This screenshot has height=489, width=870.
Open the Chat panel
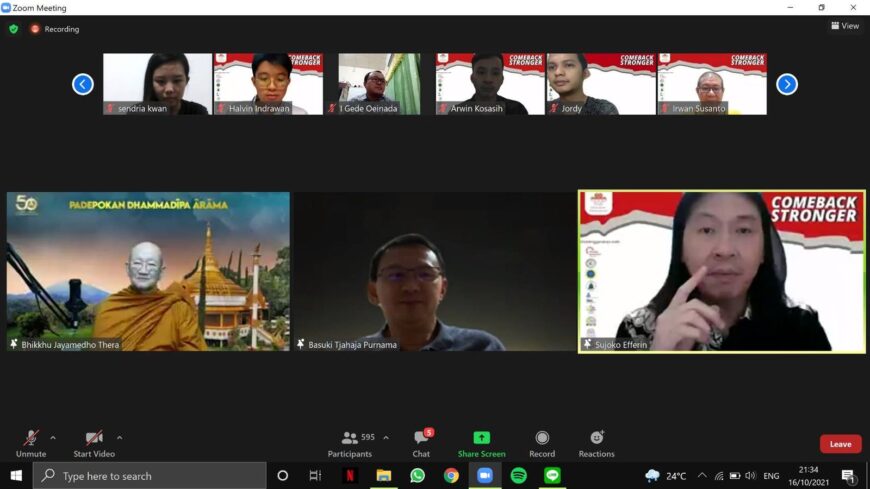[421, 443]
